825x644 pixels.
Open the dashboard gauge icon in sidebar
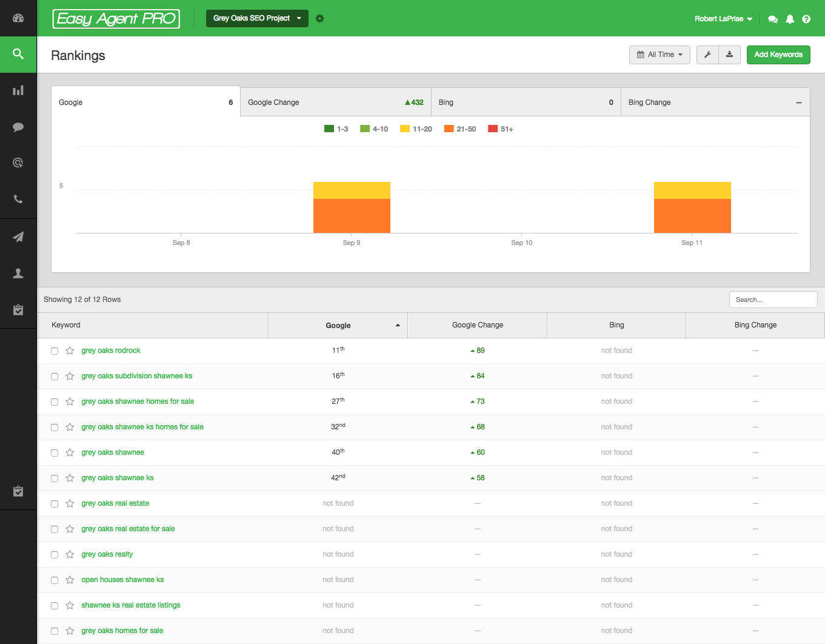click(x=18, y=18)
